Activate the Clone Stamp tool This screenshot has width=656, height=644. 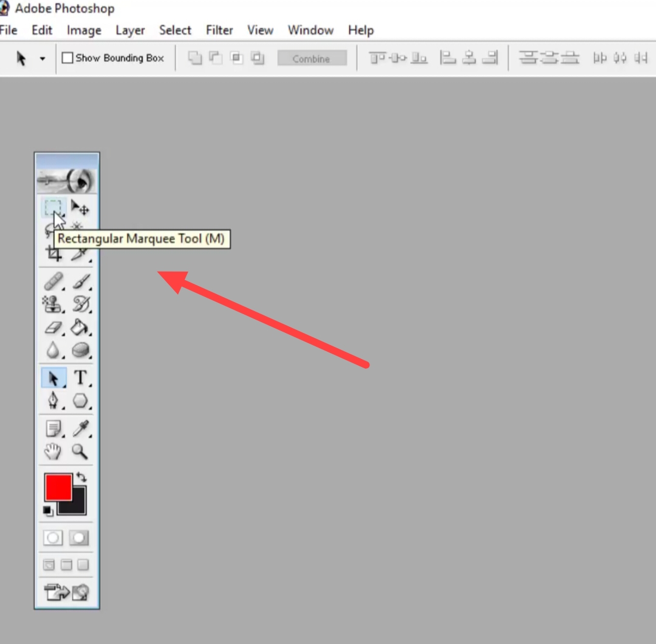click(x=53, y=304)
